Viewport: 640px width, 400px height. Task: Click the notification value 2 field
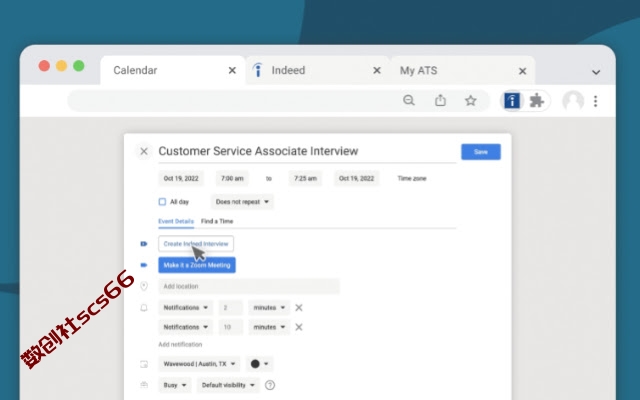(231, 308)
